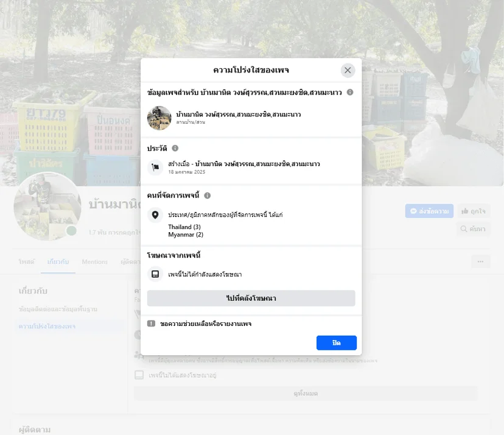
Task: Click Myanmar (2) text
Action: tap(186, 235)
